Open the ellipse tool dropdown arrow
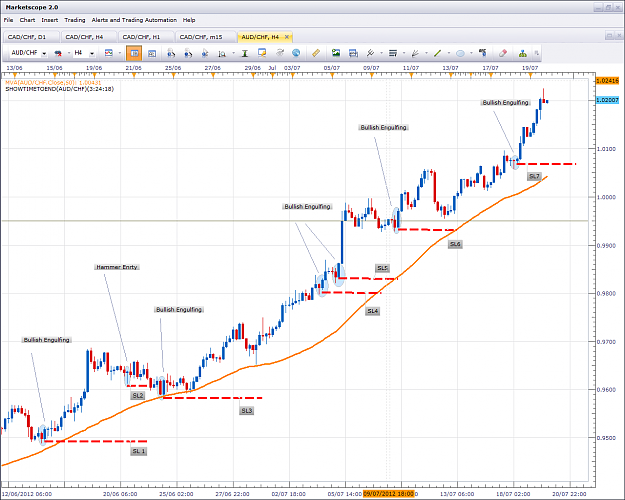This screenshot has width=625, height=500. (471, 53)
